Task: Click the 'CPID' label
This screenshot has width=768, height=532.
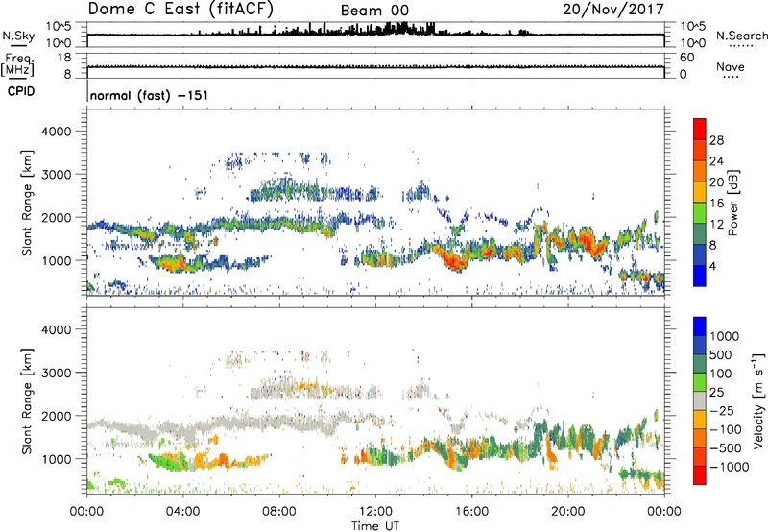Action: click(x=21, y=91)
